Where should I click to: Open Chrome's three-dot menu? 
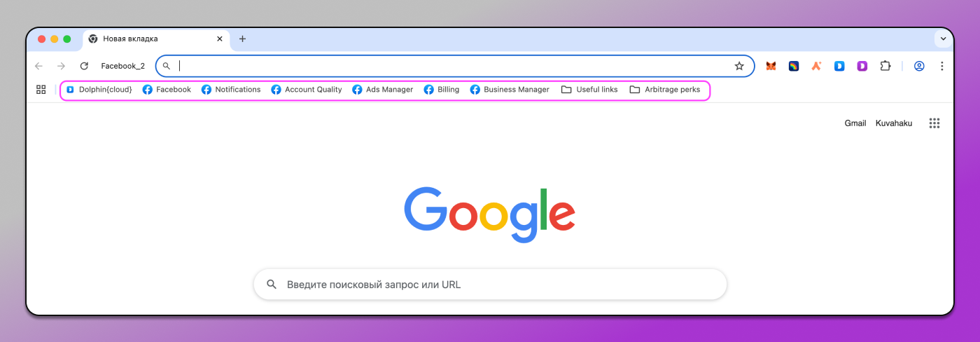[942, 66]
